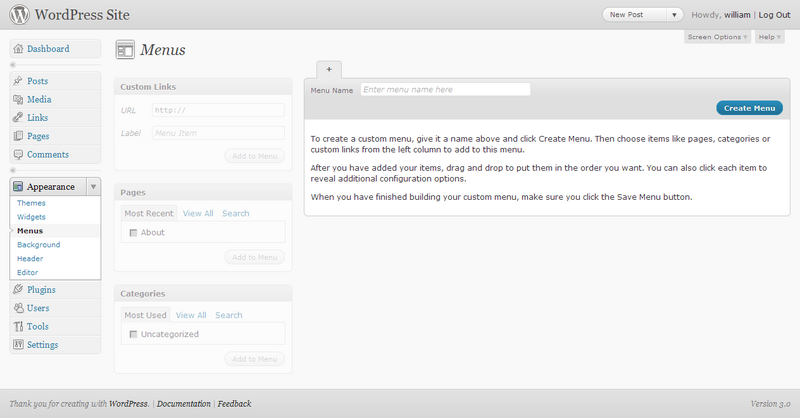
Task: Expand the Screen Options panel
Action: (x=717, y=37)
